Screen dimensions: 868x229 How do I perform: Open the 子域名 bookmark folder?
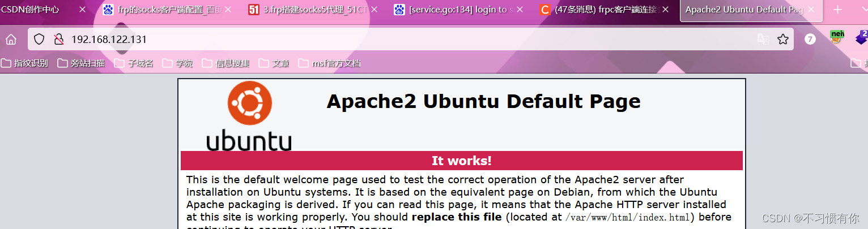[x=134, y=63]
